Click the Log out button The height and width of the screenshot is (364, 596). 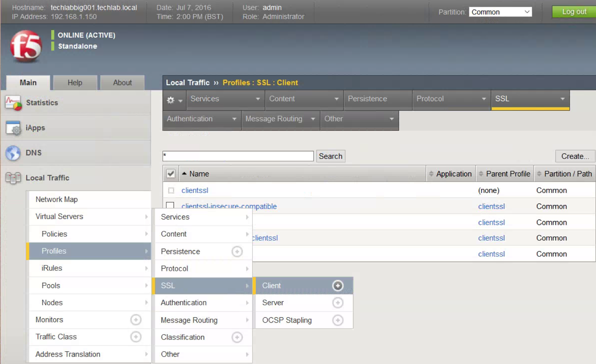[574, 12]
